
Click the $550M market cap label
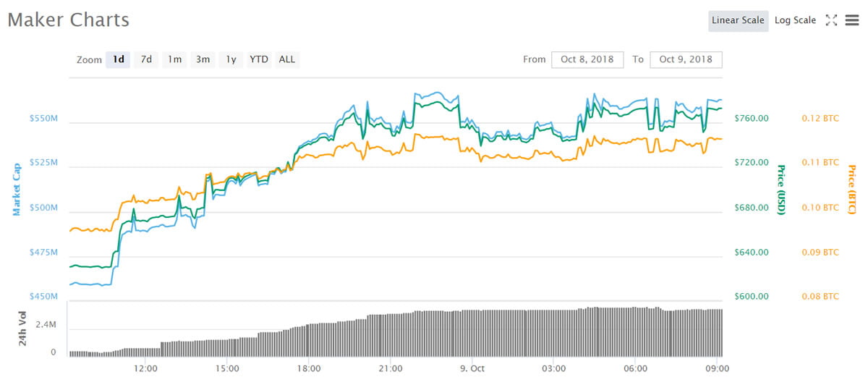pos(44,118)
